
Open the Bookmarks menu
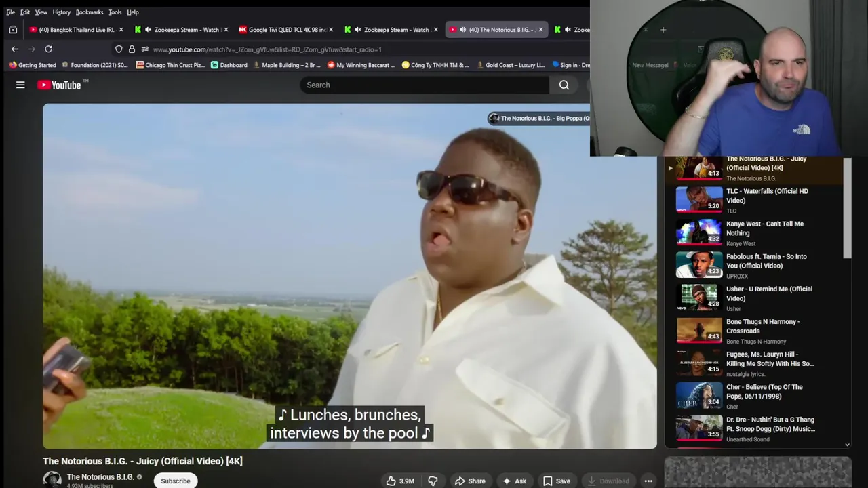pyautogui.click(x=90, y=12)
